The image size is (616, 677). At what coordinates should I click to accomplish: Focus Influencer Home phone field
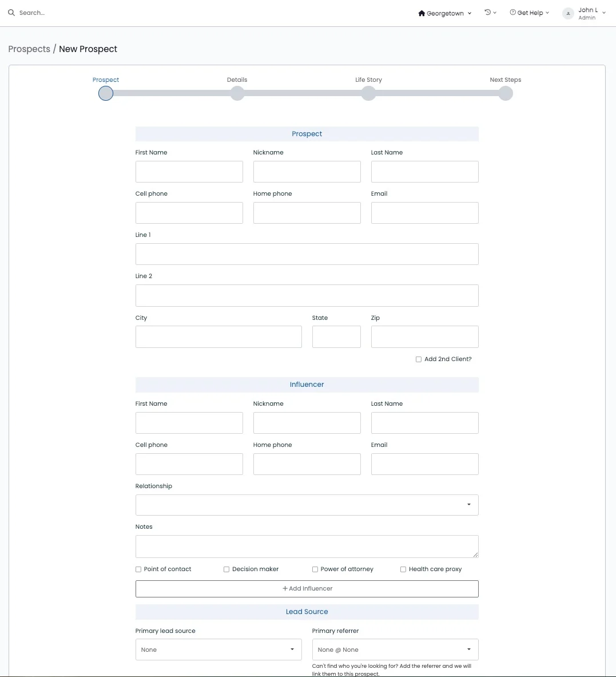(x=307, y=464)
